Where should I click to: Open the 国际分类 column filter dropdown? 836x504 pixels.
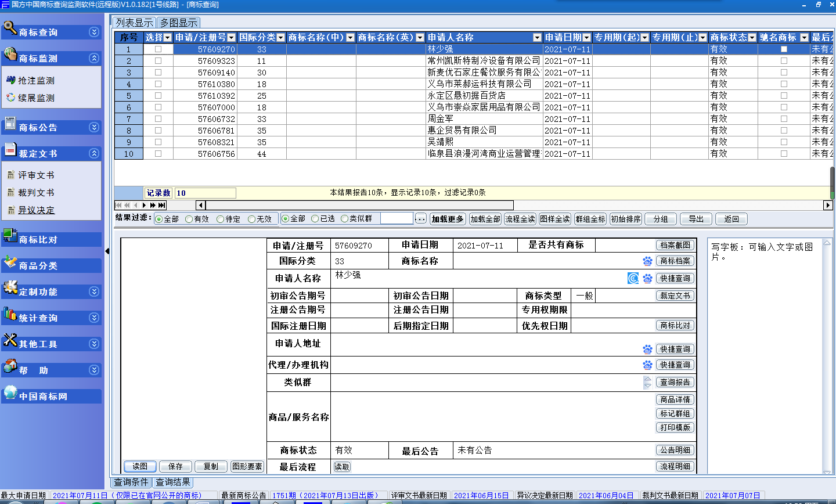pos(281,38)
